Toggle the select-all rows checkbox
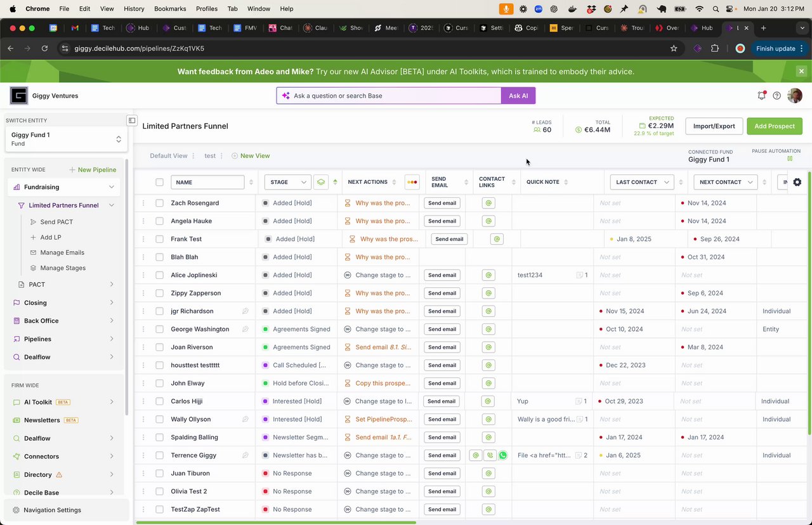Viewport: 812px width, 525px height. (159, 183)
